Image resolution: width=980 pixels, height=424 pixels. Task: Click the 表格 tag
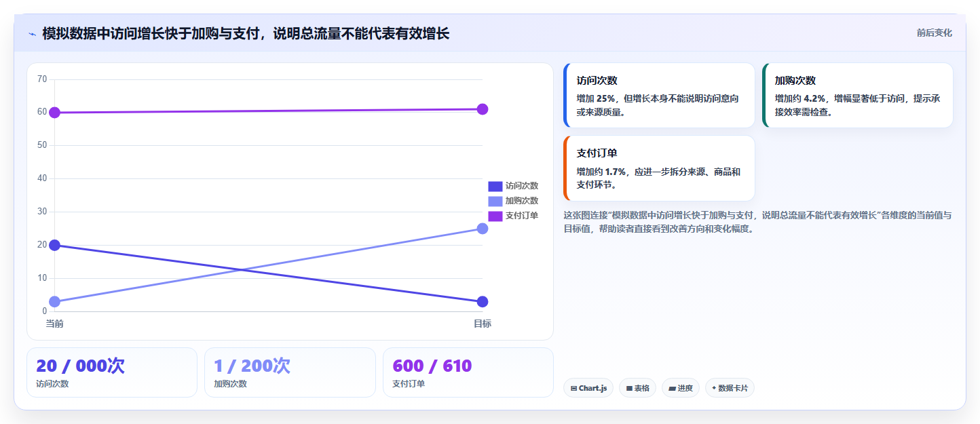pyautogui.click(x=637, y=388)
